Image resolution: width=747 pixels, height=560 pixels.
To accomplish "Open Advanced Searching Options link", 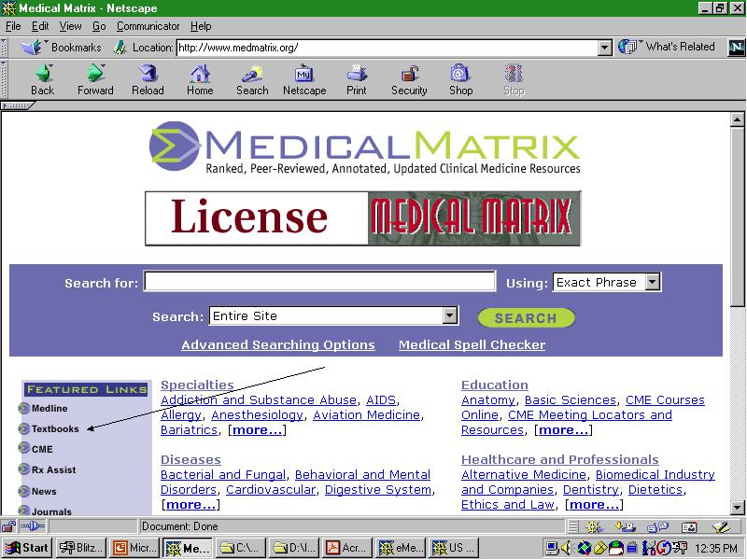I will point(277,344).
